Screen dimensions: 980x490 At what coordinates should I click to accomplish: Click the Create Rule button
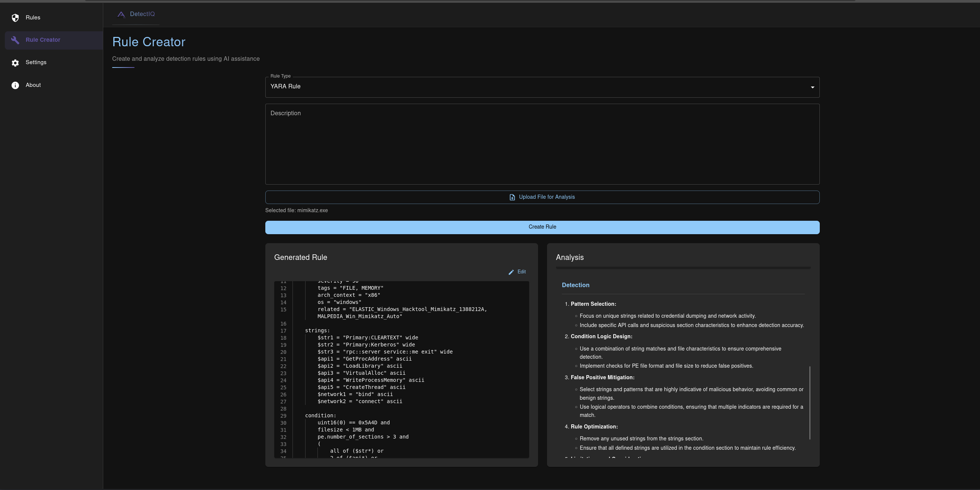[x=542, y=227]
